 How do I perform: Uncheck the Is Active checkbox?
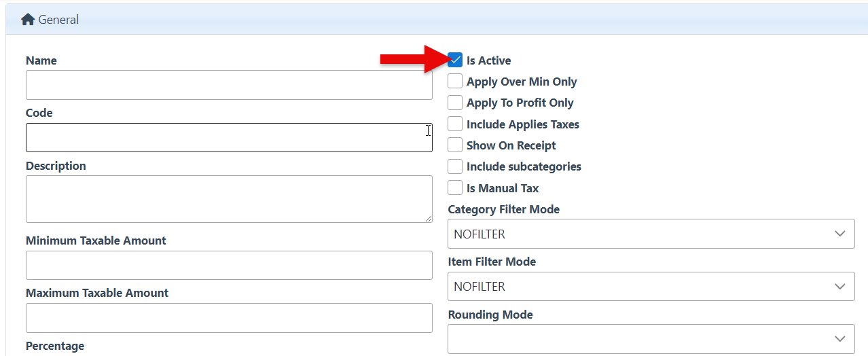(455, 60)
